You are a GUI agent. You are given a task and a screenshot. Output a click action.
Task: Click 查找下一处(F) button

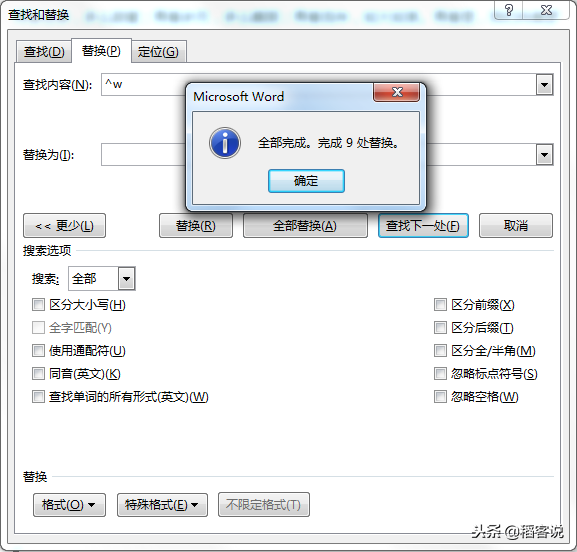click(423, 226)
